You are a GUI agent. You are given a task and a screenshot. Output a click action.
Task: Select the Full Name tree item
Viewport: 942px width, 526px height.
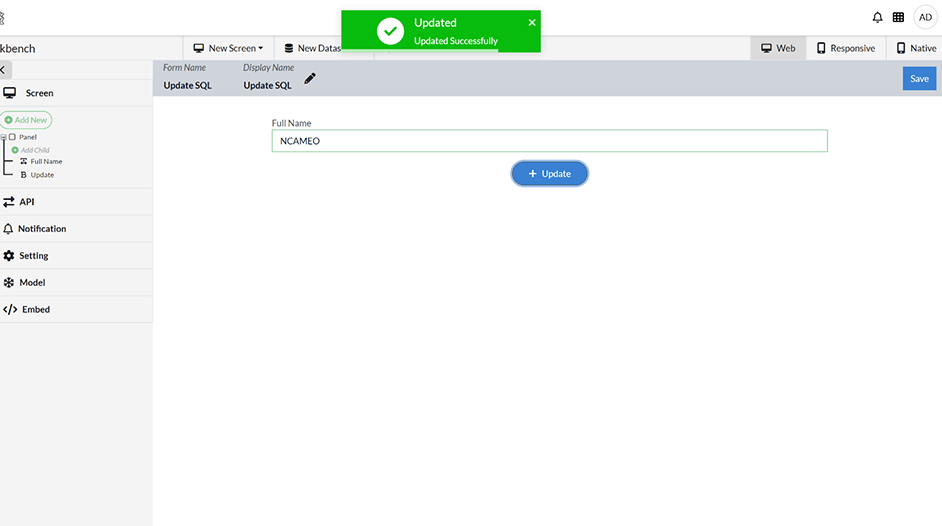pos(46,161)
